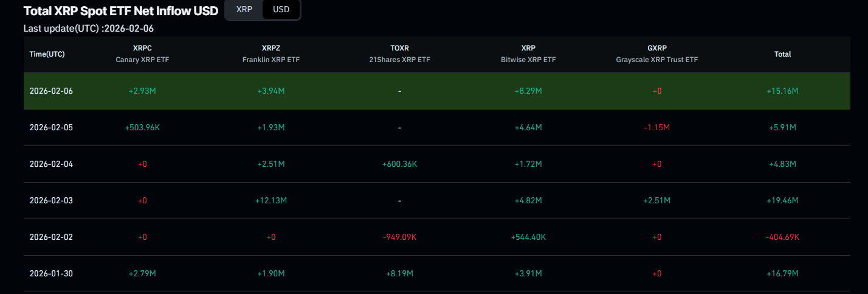Select the XRPC Canary XRP ETF header
The image size is (868, 294).
click(x=142, y=54)
